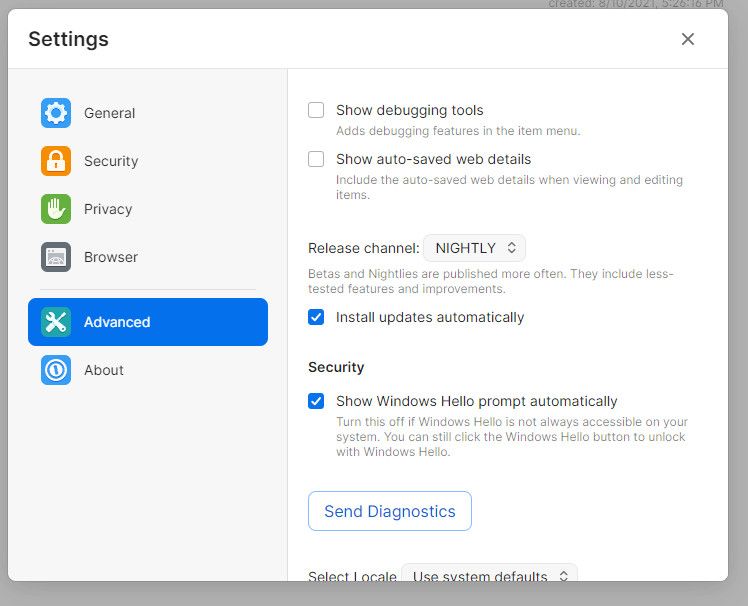
Task: Select the Browser settings section
Action: [x=111, y=257]
